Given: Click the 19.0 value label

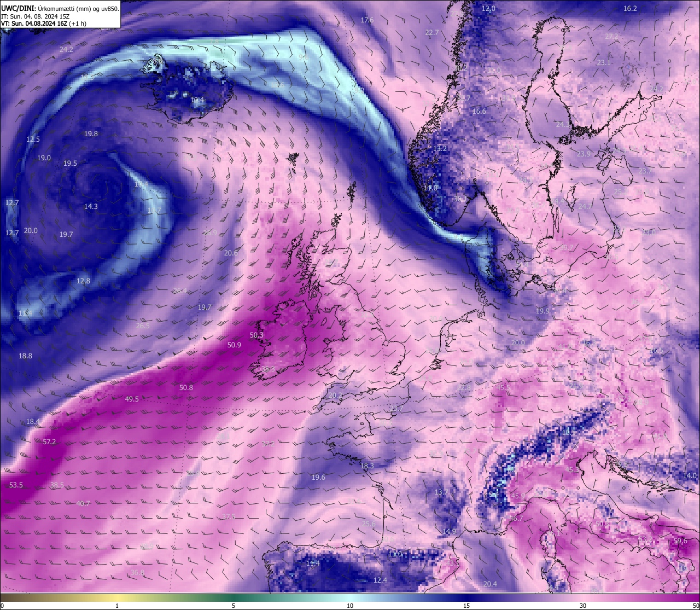Looking at the screenshot, I should [44, 158].
